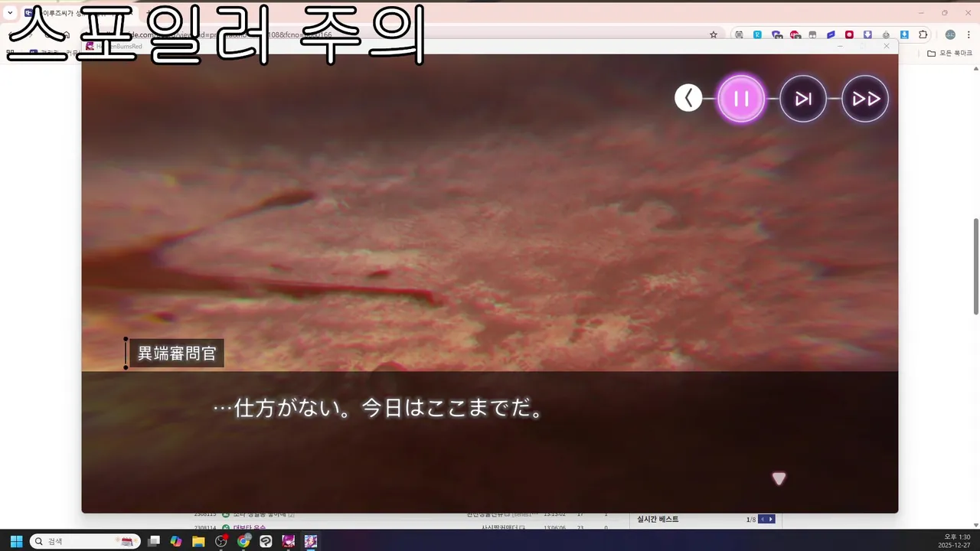
Task: Minimize the game player window
Action: (x=840, y=46)
